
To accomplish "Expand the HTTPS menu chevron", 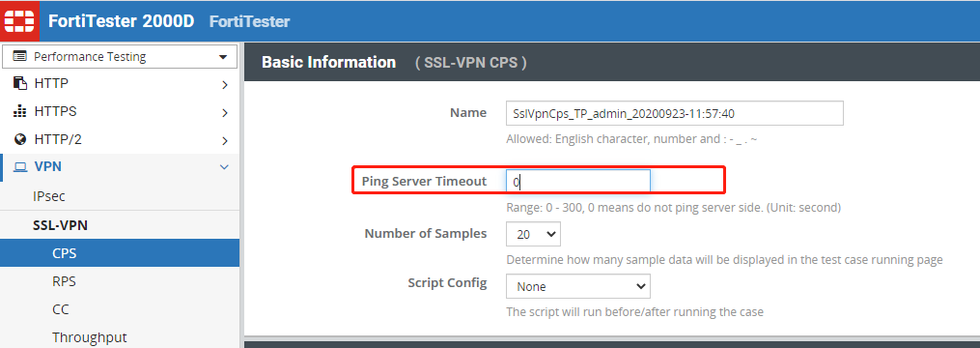I will [224, 113].
